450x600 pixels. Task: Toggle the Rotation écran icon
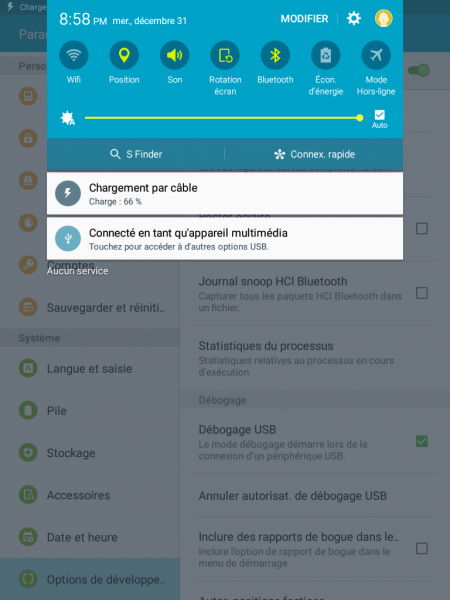click(225, 55)
